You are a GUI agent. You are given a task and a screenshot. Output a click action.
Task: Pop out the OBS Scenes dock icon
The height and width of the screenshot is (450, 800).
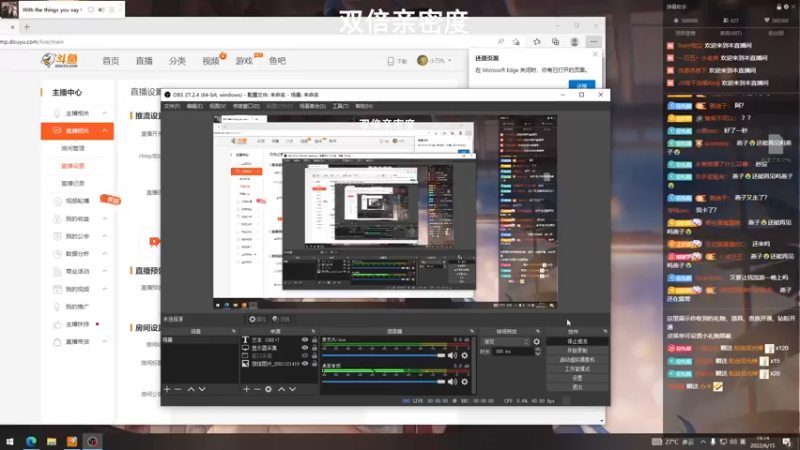(x=234, y=331)
